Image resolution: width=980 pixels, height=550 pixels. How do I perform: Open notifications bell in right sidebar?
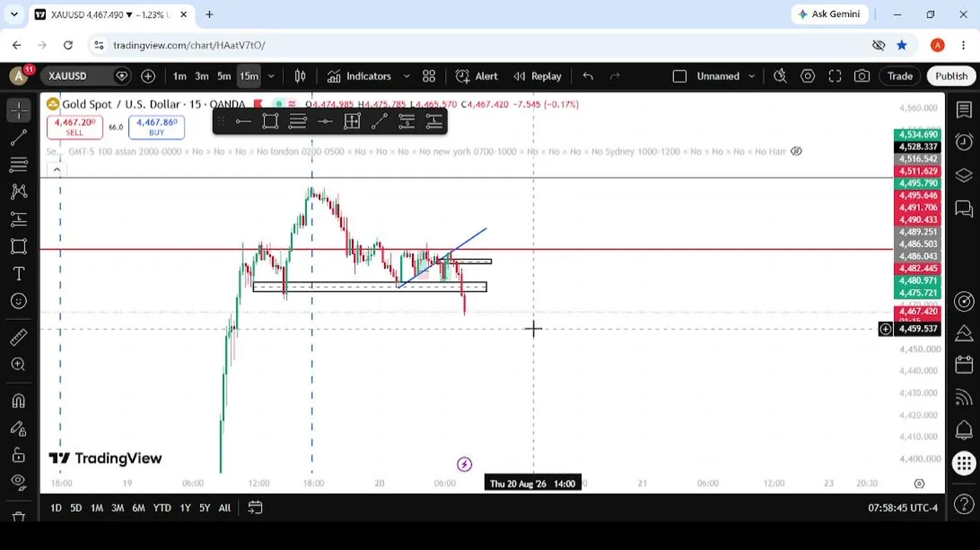964,430
